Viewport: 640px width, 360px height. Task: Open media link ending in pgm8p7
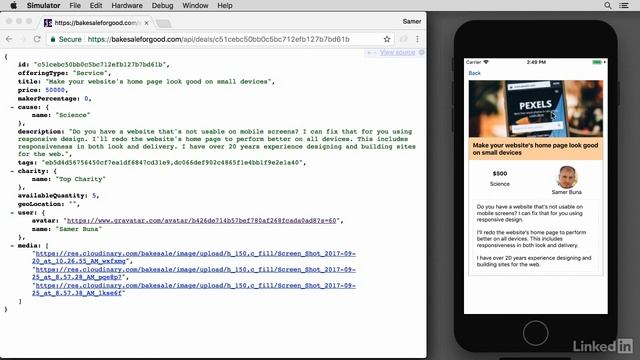[x=194, y=273]
